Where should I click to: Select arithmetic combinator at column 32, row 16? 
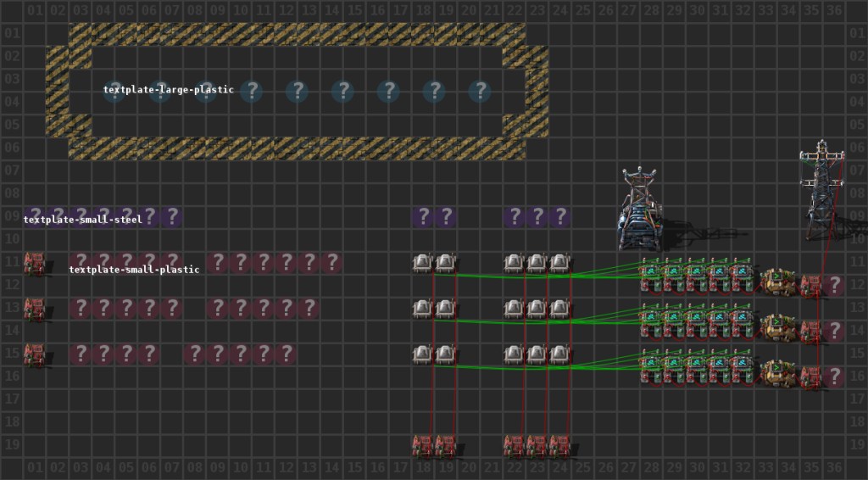[743, 367]
